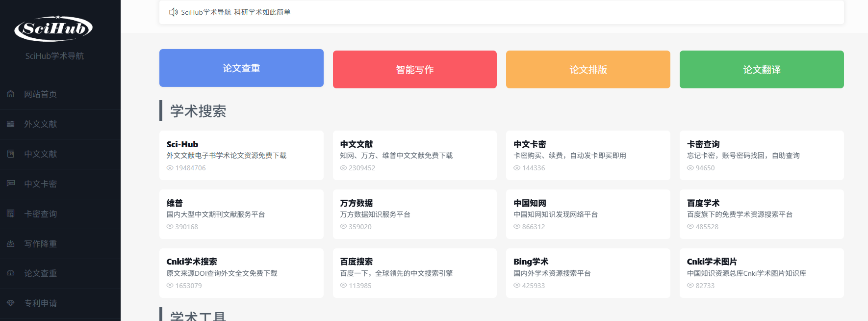The image size is (868, 321).
Task: Click description 百度一下，全球领先的中文搜索引擎
Action: coord(396,273)
